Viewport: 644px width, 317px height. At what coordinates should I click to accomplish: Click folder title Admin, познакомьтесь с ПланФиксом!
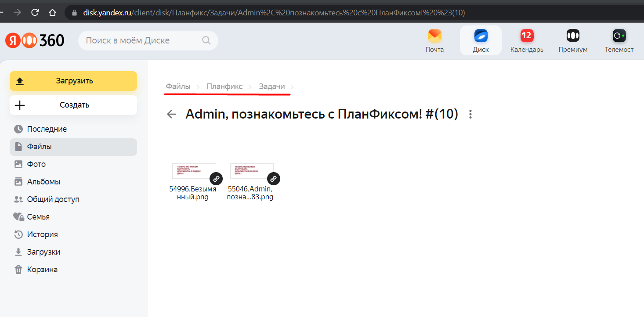322,114
